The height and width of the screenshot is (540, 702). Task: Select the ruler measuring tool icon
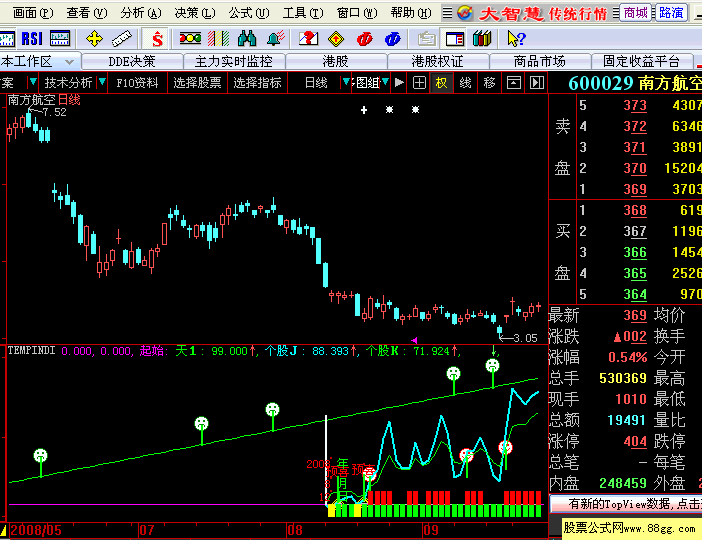point(121,39)
